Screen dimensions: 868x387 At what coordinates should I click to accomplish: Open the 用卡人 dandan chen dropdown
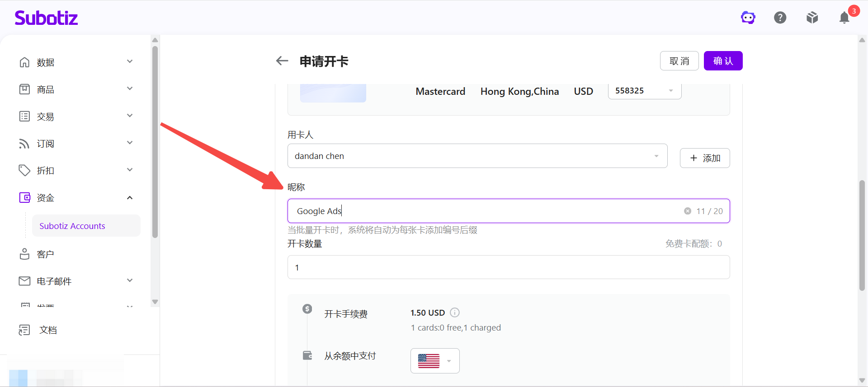click(x=477, y=156)
